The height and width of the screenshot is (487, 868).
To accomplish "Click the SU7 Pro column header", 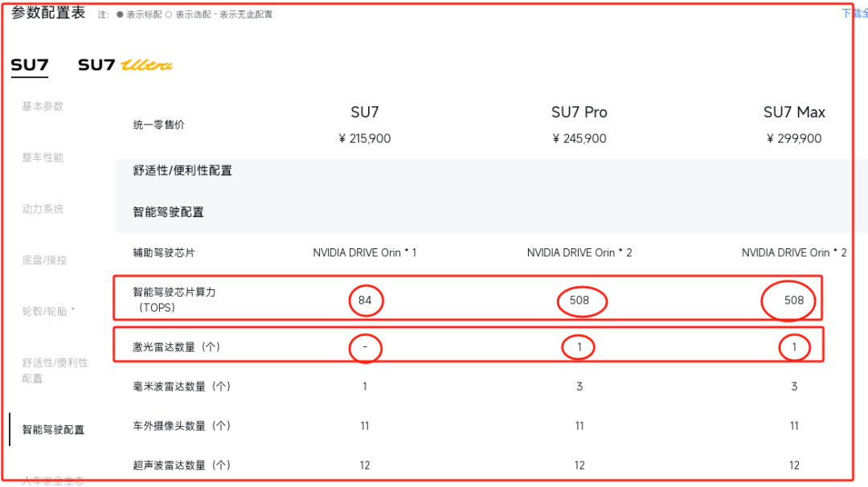I will 579,113.
